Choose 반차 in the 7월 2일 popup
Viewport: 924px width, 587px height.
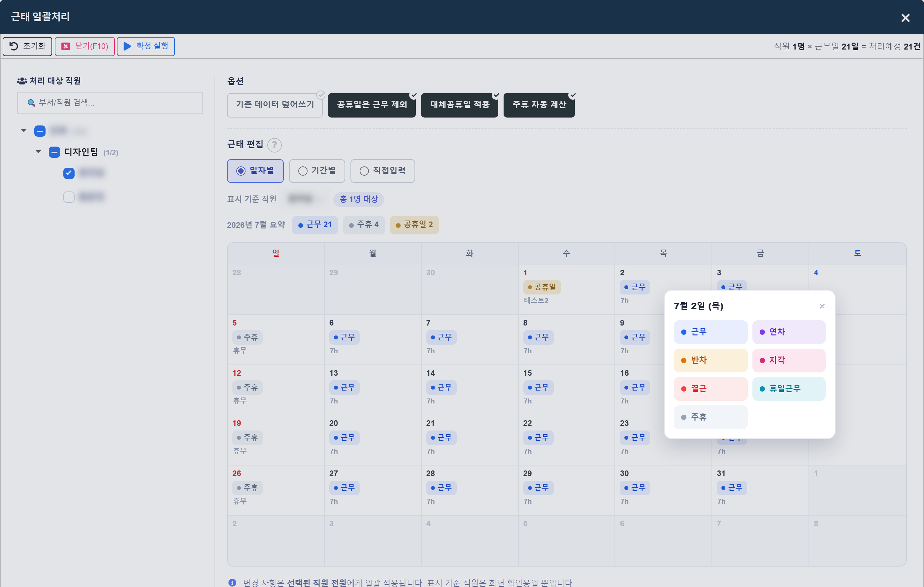point(710,360)
